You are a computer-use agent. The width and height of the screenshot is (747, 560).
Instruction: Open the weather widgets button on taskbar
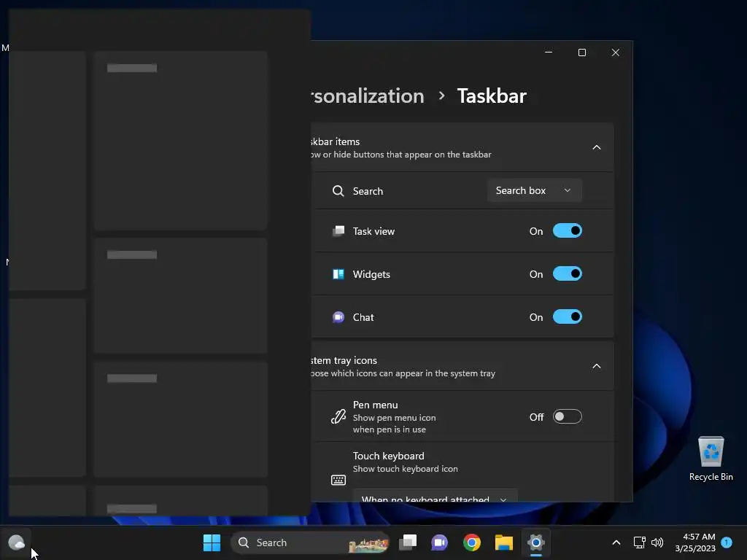coord(16,542)
